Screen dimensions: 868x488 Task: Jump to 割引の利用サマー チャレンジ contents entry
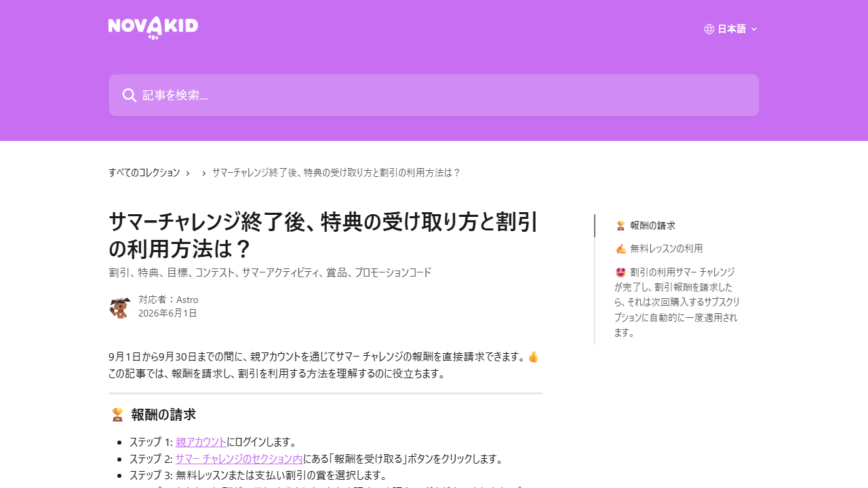[677, 302]
